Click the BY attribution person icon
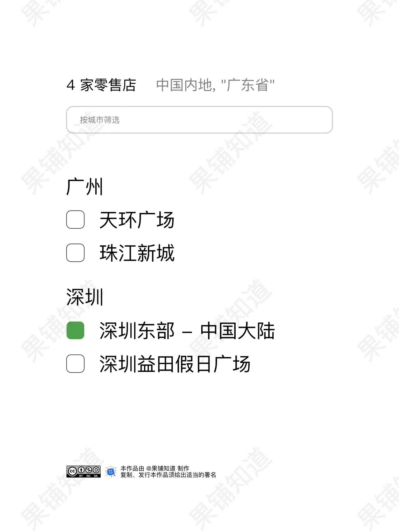This screenshot has height=532, width=399. [x=81, y=470]
